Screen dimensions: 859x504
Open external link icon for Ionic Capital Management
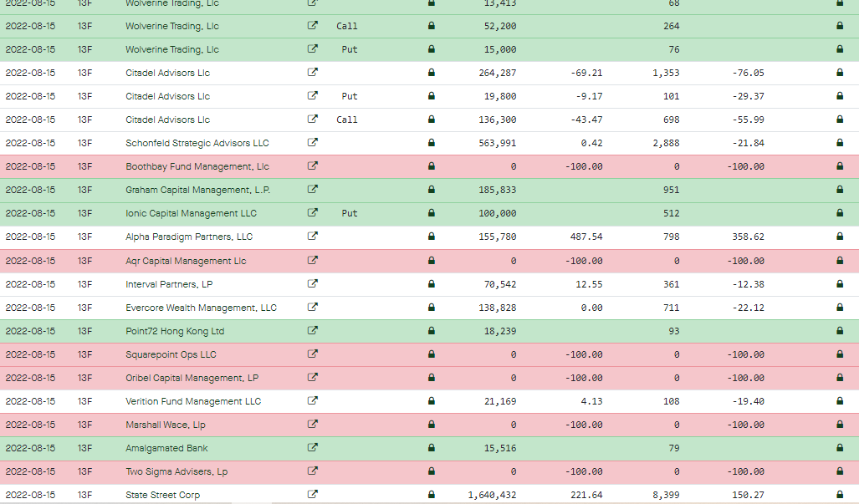312,212
